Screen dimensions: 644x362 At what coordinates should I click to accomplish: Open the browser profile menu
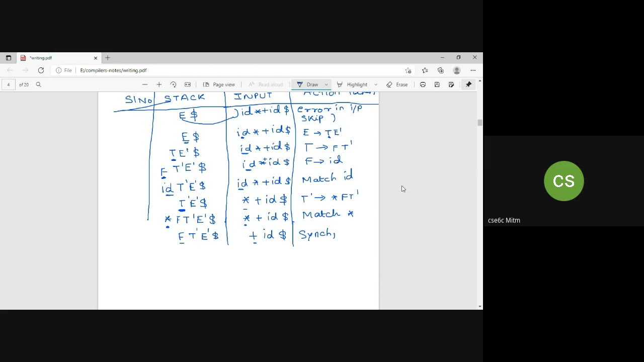457,70
